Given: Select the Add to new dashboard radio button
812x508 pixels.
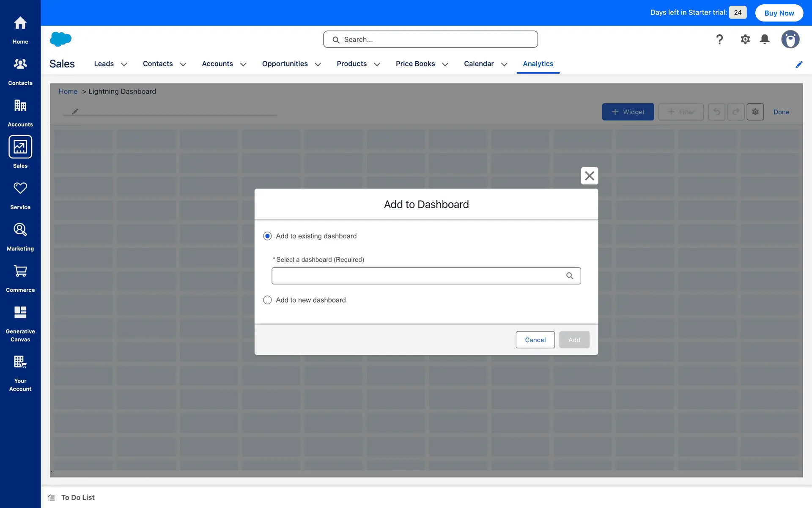Looking at the screenshot, I should 267,300.
